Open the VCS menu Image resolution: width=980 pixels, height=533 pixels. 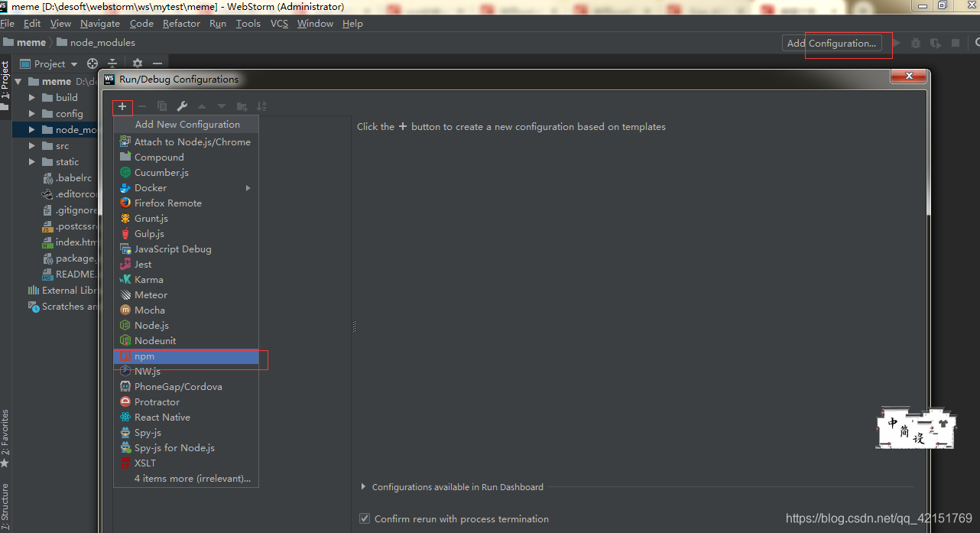point(280,24)
